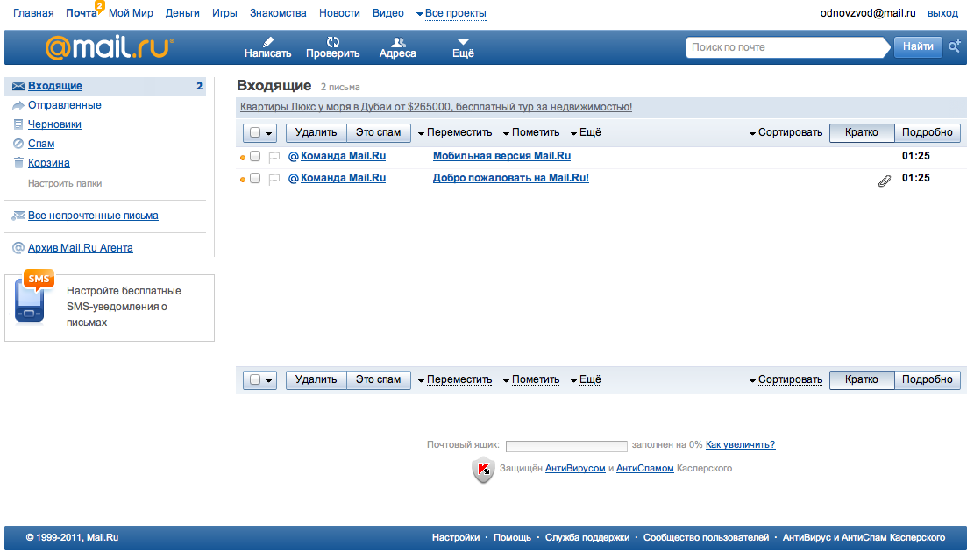Switch to Кратко view in the bottom toolbar
The width and height of the screenshot is (974, 560).
pos(862,379)
